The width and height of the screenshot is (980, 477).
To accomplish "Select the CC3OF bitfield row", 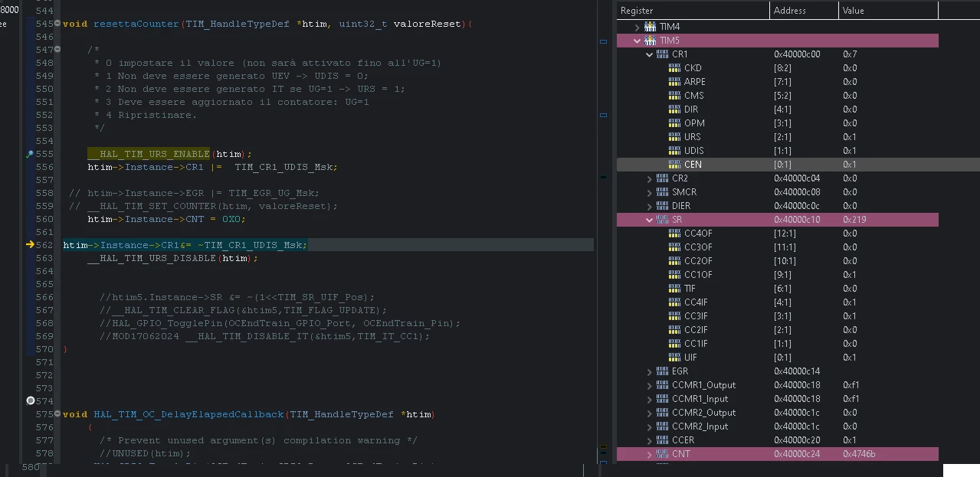I will coord(778,247).
